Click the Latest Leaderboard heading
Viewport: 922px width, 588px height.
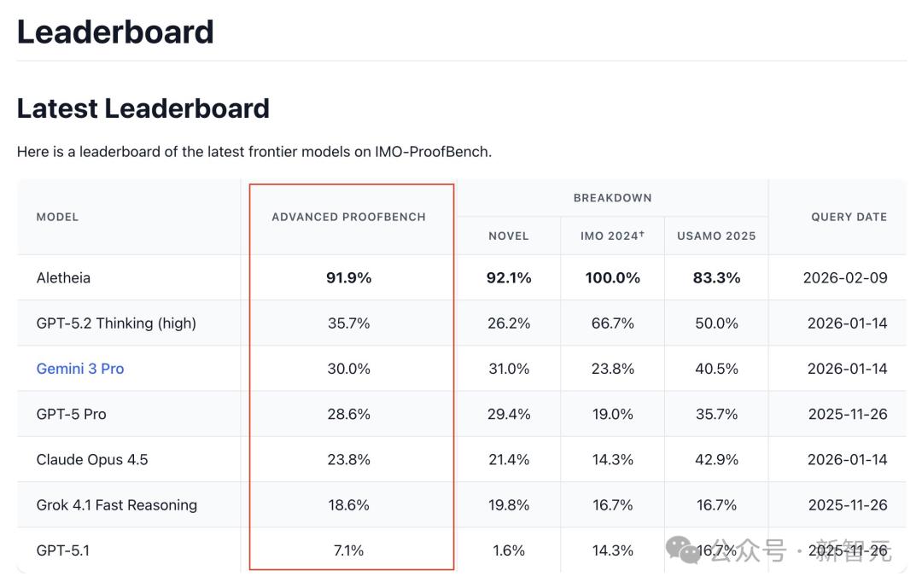tap(143, 108)
